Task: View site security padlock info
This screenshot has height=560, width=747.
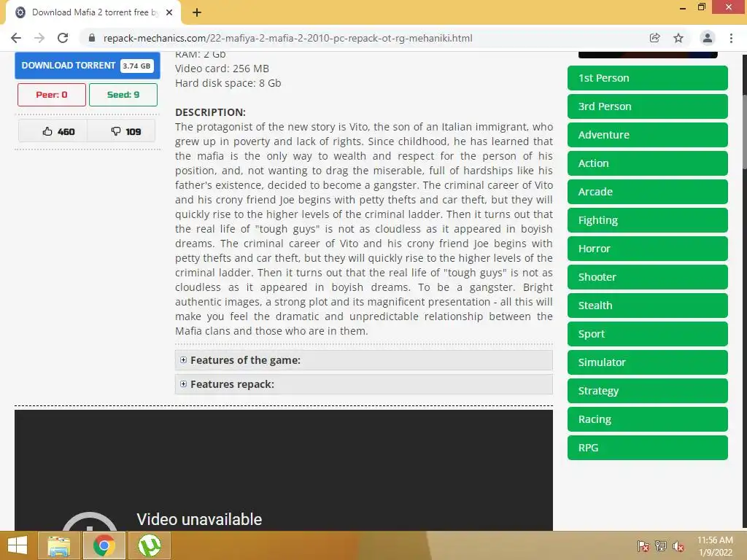Action: tap(92, 38)
